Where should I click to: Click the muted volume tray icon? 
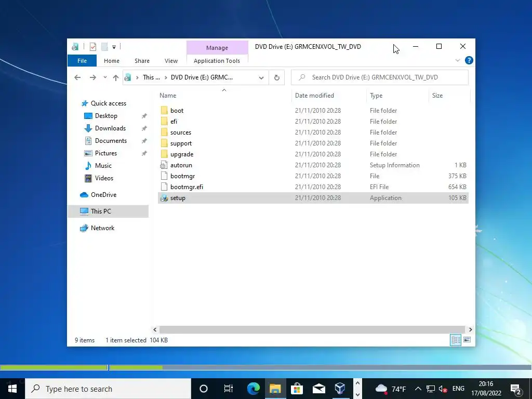[443, 389]
